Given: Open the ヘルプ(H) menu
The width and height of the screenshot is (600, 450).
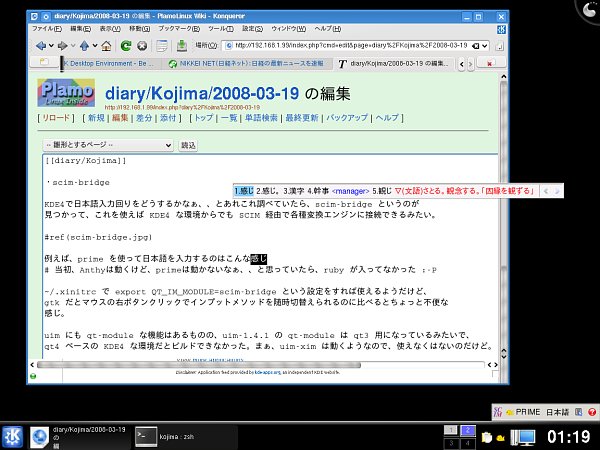Looking at the screenshot, I should [x=328, y=29].
